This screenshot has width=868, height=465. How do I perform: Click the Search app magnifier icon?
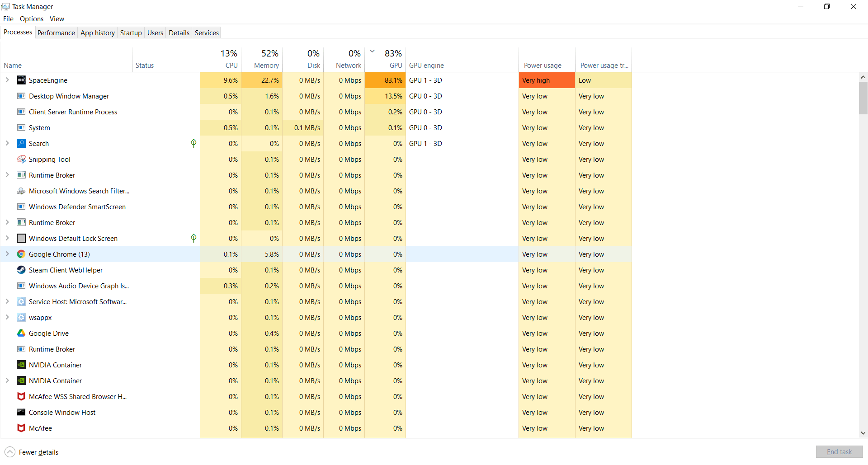point(21,143)
